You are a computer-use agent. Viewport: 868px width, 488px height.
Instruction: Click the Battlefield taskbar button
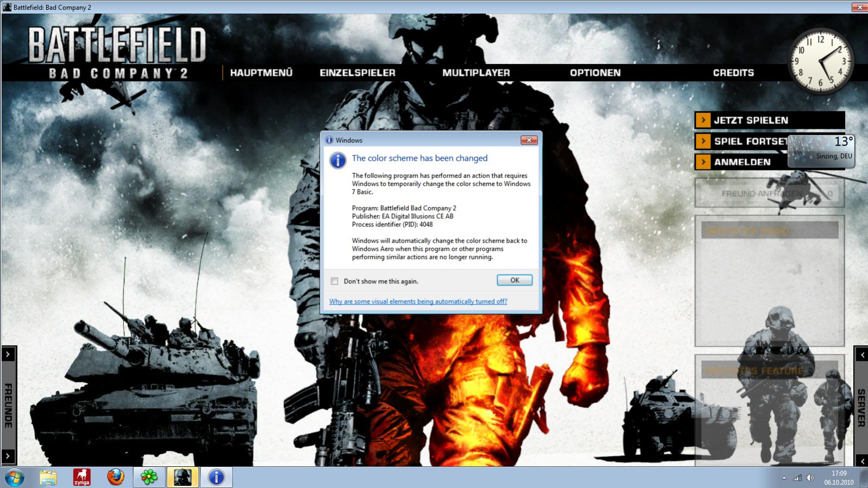click(182, 477)
